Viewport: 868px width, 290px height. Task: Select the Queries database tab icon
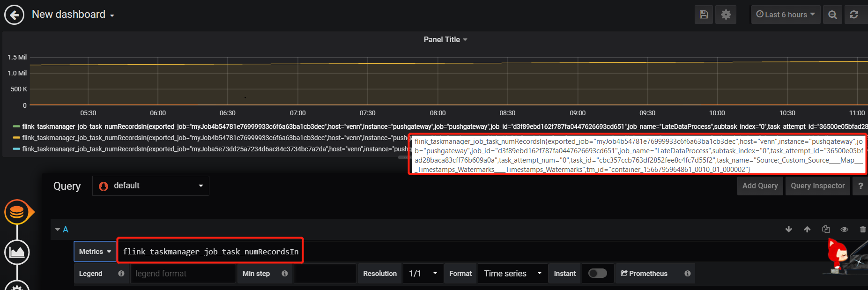coord(17,212)
